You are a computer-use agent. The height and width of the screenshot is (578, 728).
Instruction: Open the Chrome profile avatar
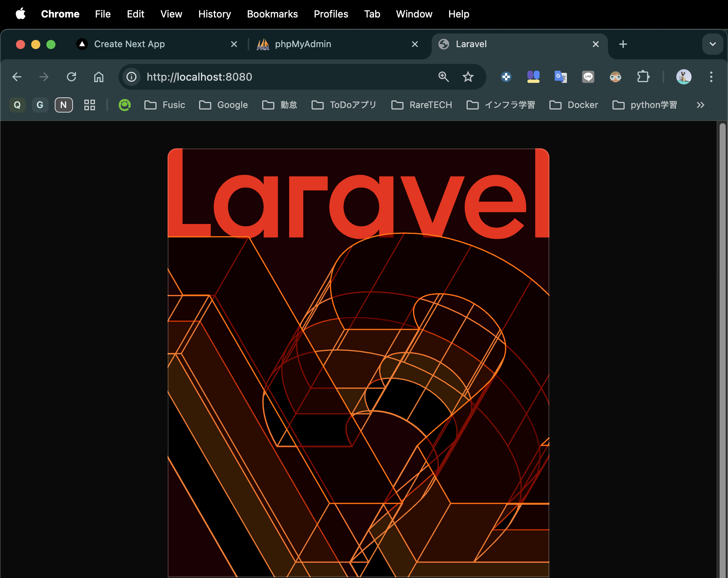click(x=684, y=77)
